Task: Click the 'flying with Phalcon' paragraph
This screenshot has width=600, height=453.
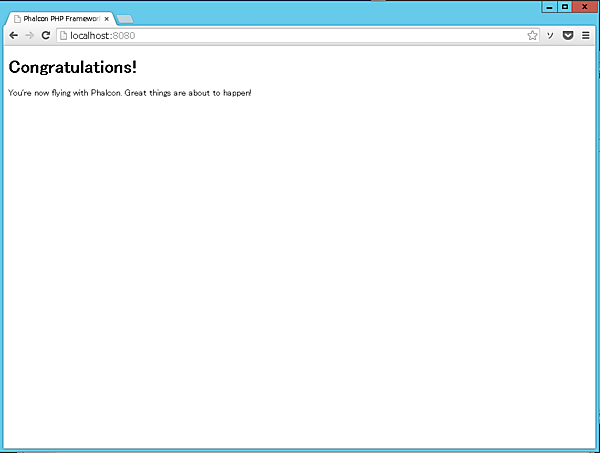Action: tap(130, 93)
